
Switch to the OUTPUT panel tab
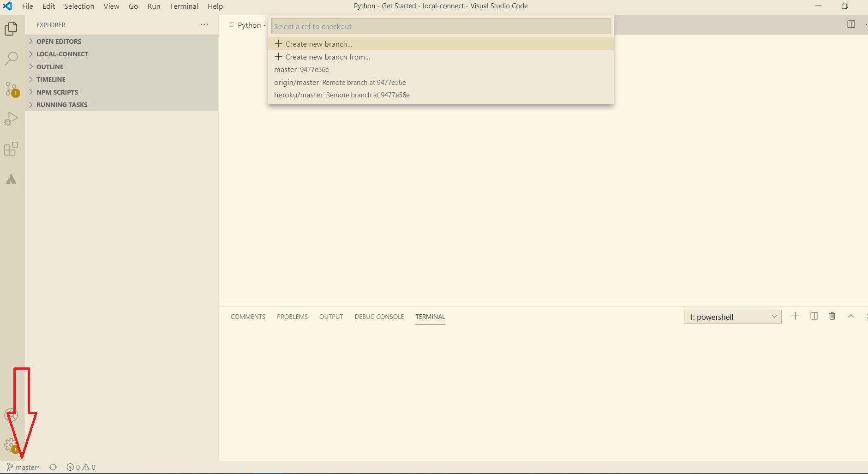click(x=331, y=317)
